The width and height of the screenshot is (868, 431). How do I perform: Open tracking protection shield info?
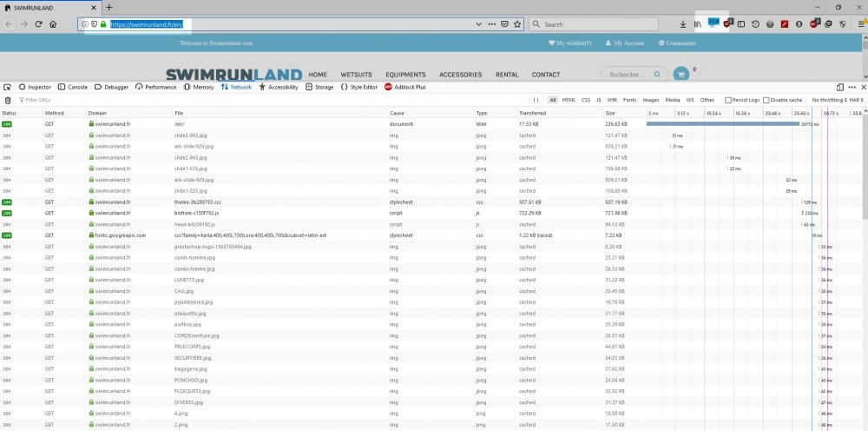[94, 24]
